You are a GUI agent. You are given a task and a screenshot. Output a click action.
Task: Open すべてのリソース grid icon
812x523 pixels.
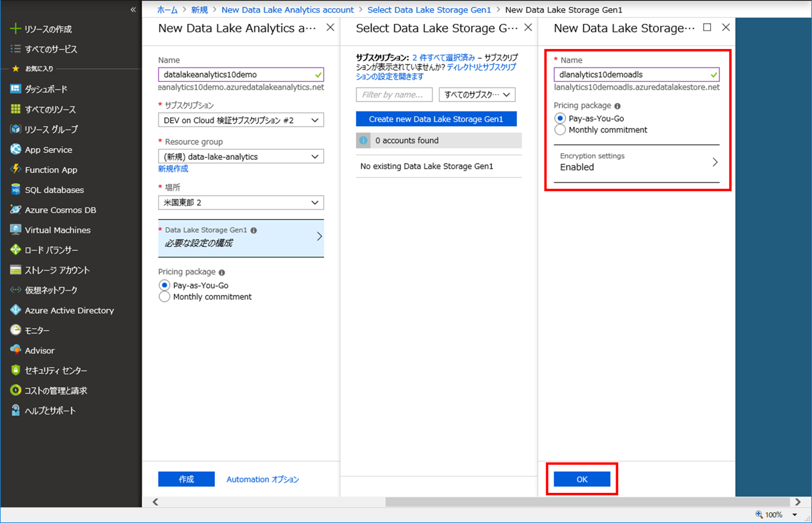pyautogui.click(x=16, y=109)
